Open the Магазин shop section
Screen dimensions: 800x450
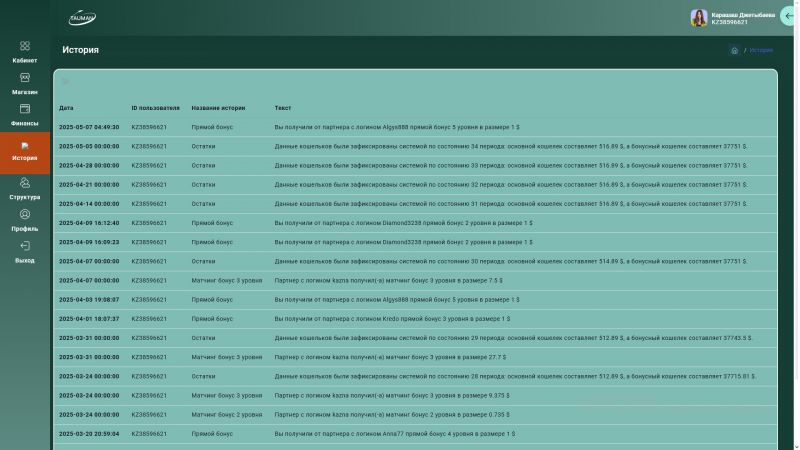(x=25, y=83)
